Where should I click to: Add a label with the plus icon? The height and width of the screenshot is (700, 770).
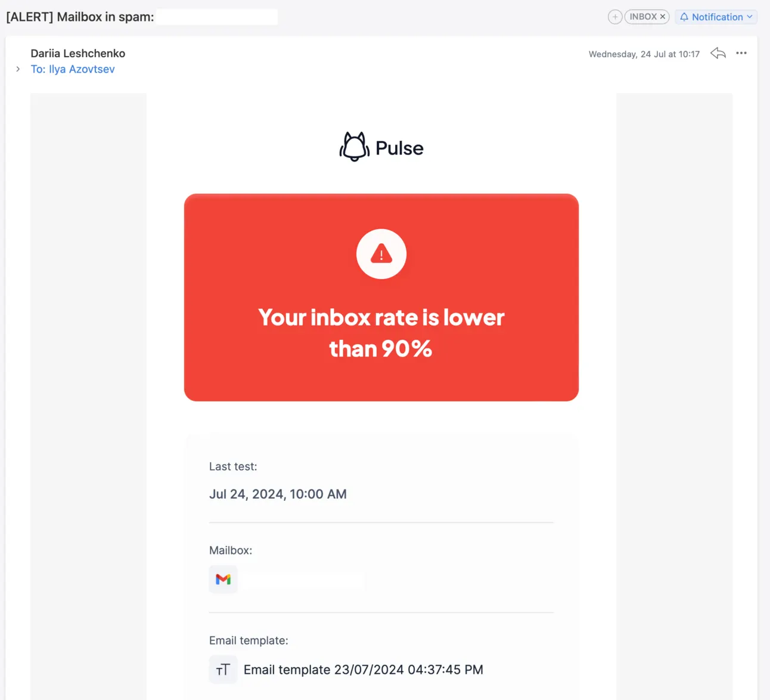tap(615, 17)
